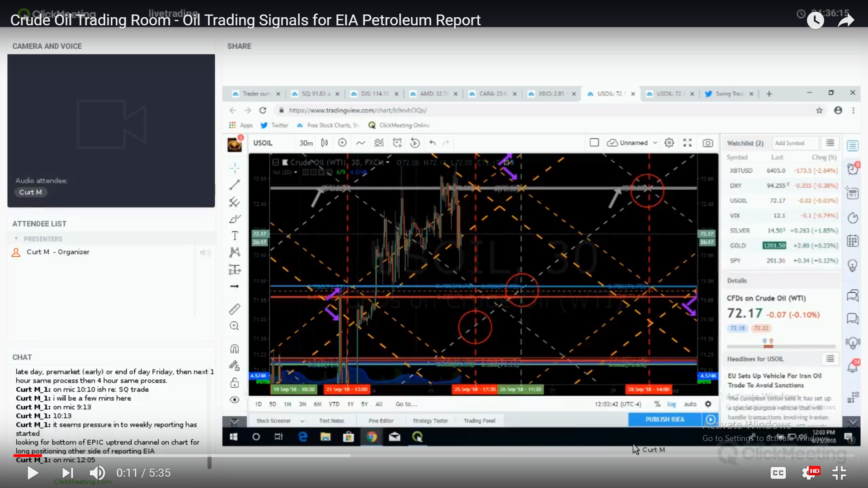This screenshot has height=488, width=868.
Task: Select the crosshair/cursor tool
Action: pyautogui.click(x=234, y=168)
